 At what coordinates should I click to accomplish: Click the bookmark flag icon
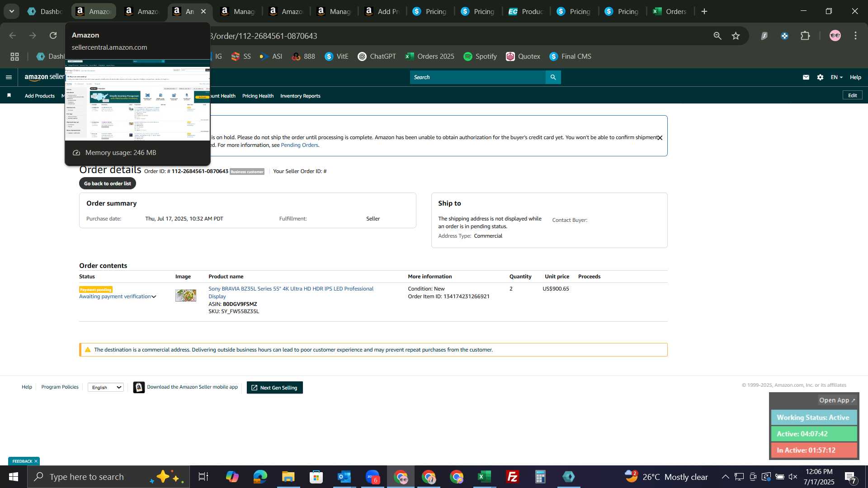pos(9,95)
